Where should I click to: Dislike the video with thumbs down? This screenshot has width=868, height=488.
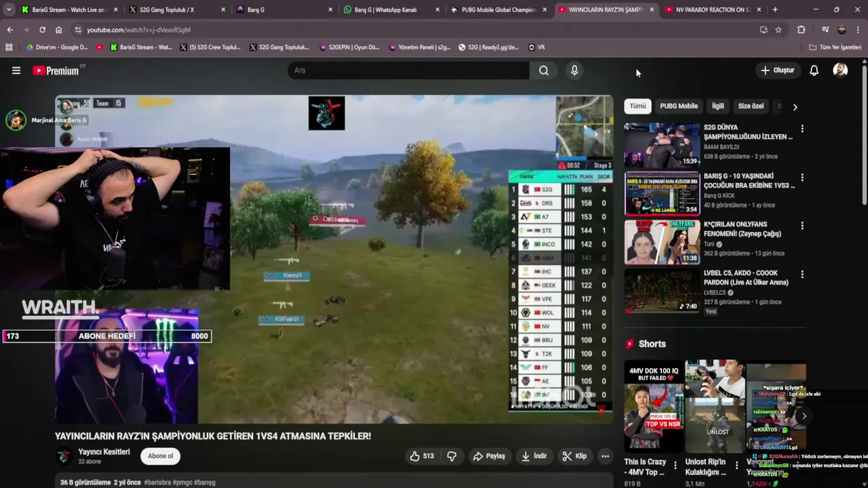tap(452, 456)
